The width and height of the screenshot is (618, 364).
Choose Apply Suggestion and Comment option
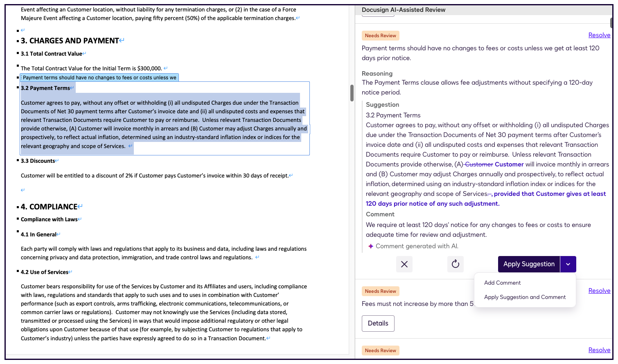point(525,297)
